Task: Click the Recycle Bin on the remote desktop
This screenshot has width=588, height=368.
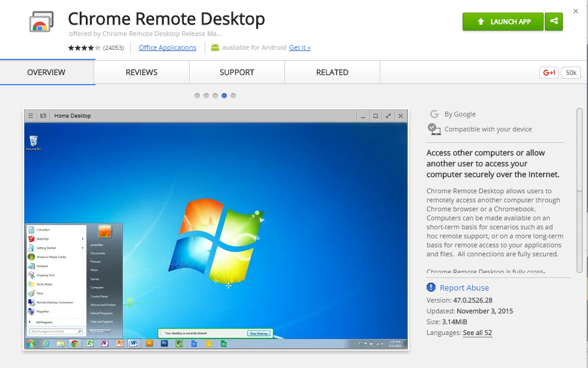Action: click(33, 142)
